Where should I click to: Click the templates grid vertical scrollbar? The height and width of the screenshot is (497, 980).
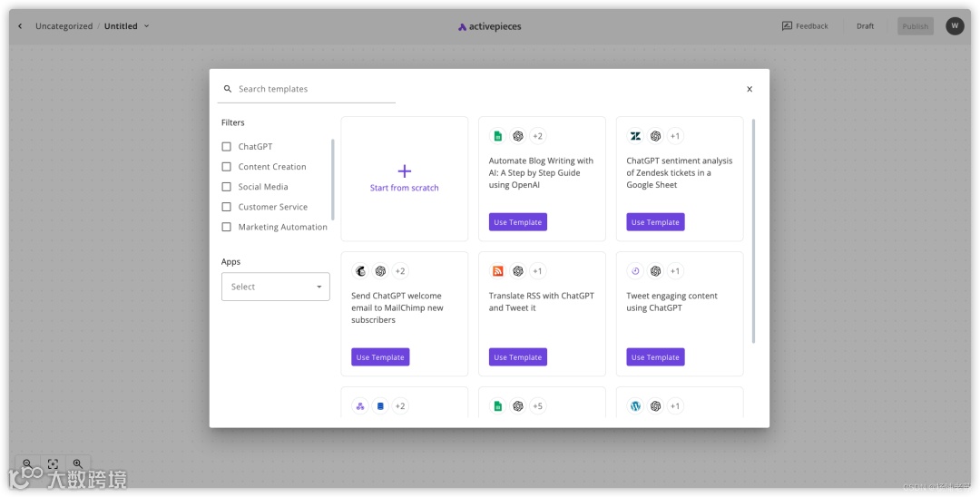point(753,231)
